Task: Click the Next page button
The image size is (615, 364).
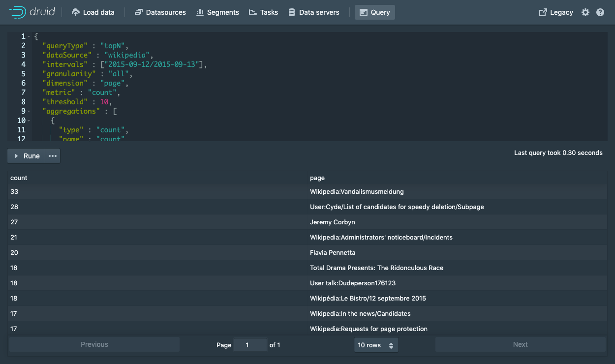Action: 521,344
